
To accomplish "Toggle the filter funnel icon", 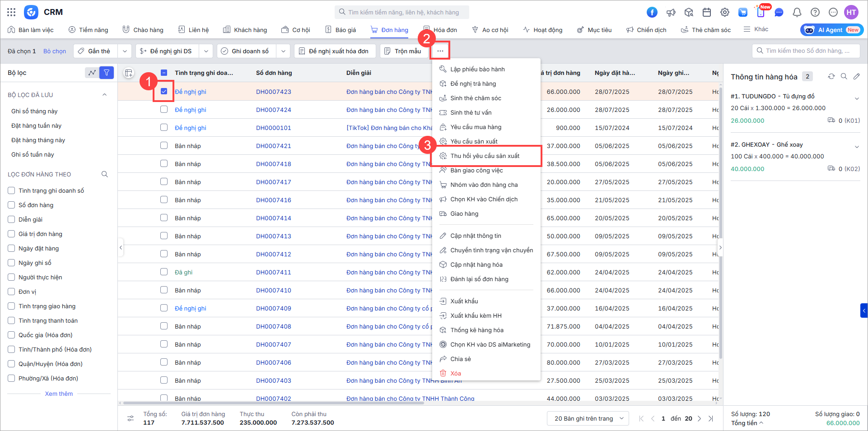I will 107,73.
